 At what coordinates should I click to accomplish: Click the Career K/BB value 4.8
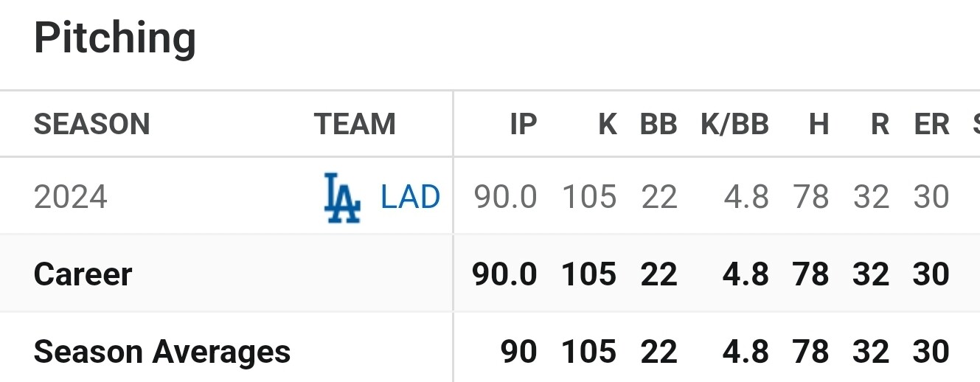746,274
